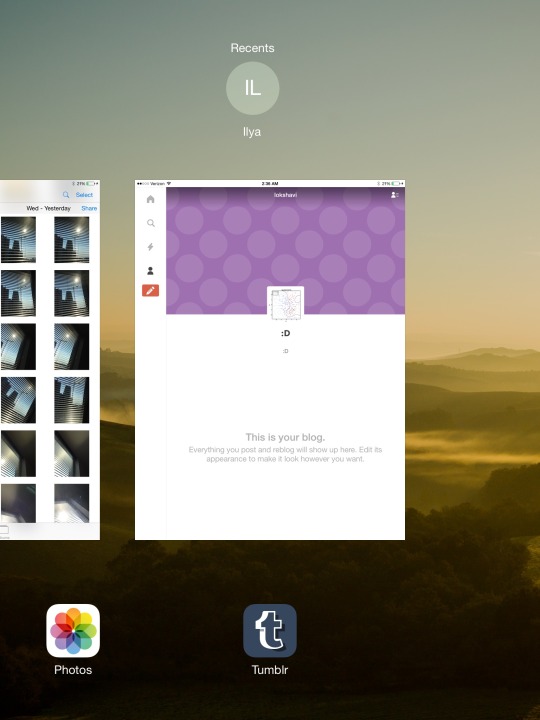Image resolution: width=540 pixels, height=720 pixels.
Task: Tap the Tumblr account person icon
Action: click(151, 271)
